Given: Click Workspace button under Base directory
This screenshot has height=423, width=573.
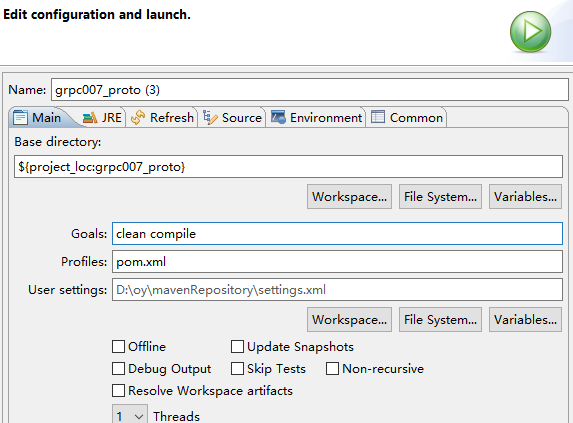Looking at the screenshot, I should click(x=349, y=197).
